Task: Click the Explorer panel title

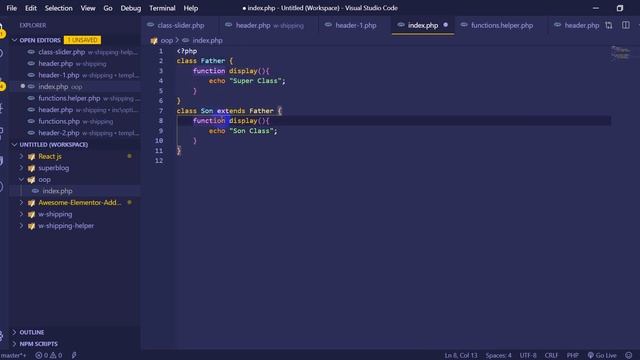Action: (33, 25)
